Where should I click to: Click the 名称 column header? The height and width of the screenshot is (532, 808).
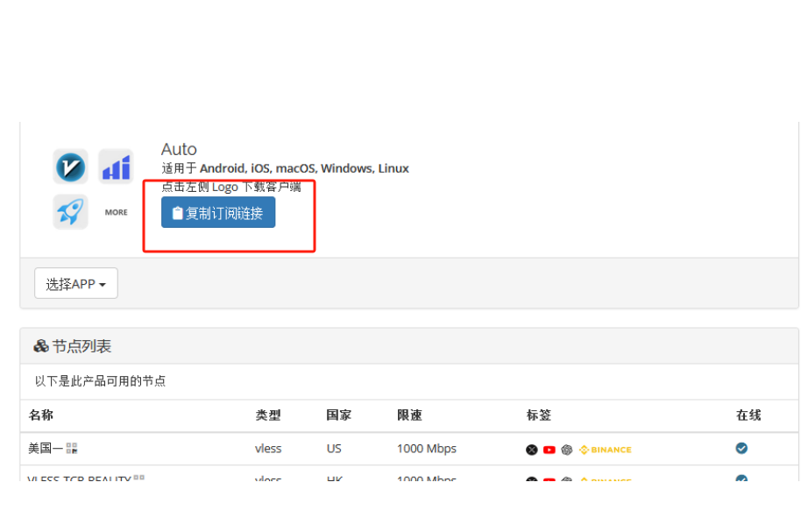40,415
